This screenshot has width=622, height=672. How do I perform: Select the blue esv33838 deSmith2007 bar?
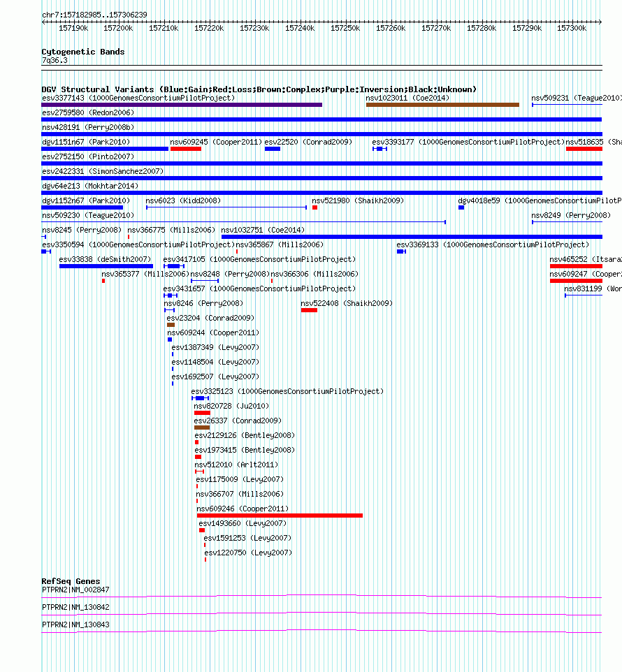(106, 266)
